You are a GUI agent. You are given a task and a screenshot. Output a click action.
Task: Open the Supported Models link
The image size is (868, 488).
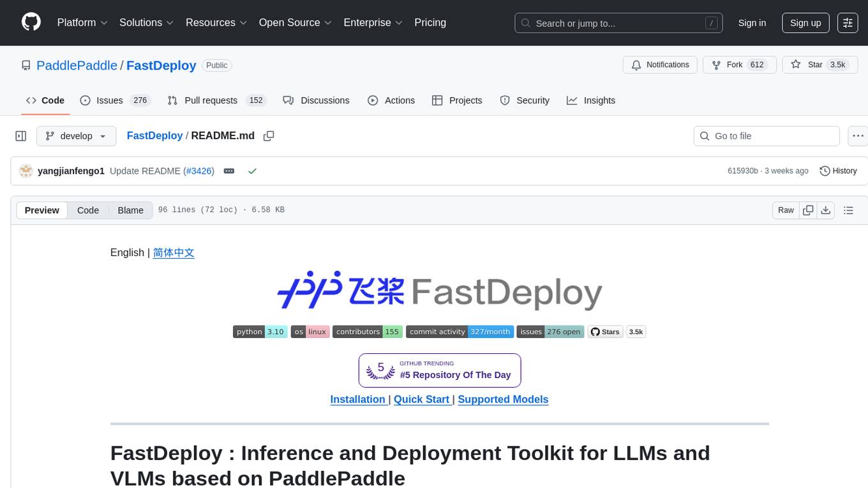[x=503, y=399]
